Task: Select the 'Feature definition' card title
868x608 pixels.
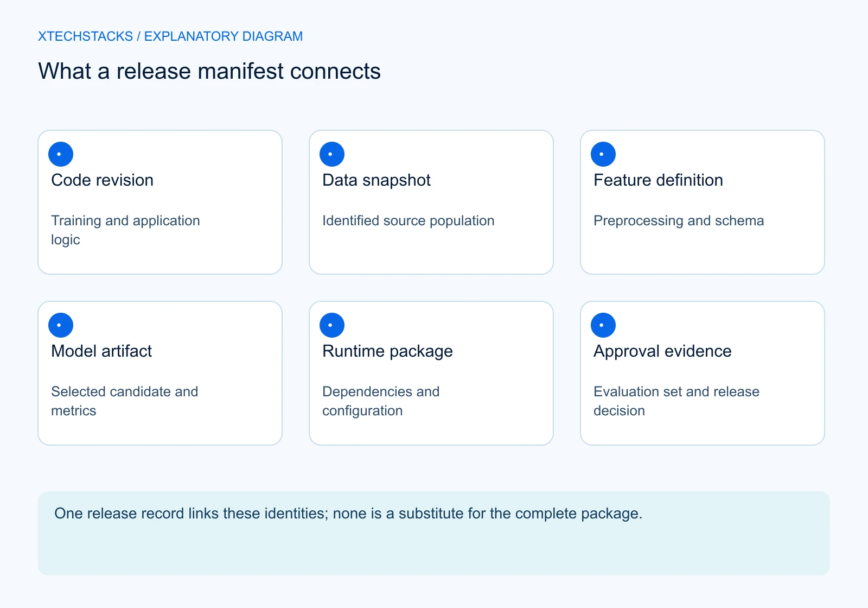Action: (658, 180)
